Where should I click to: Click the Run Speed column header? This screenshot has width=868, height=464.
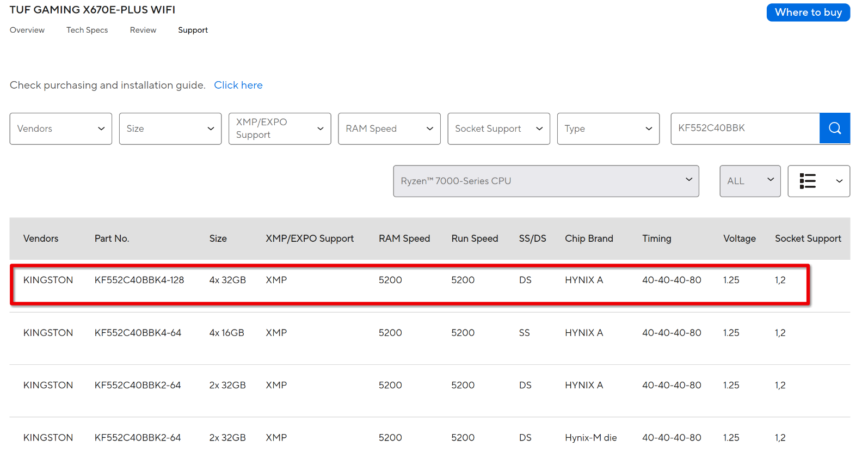pyautogui.click(x=475, y=239)
